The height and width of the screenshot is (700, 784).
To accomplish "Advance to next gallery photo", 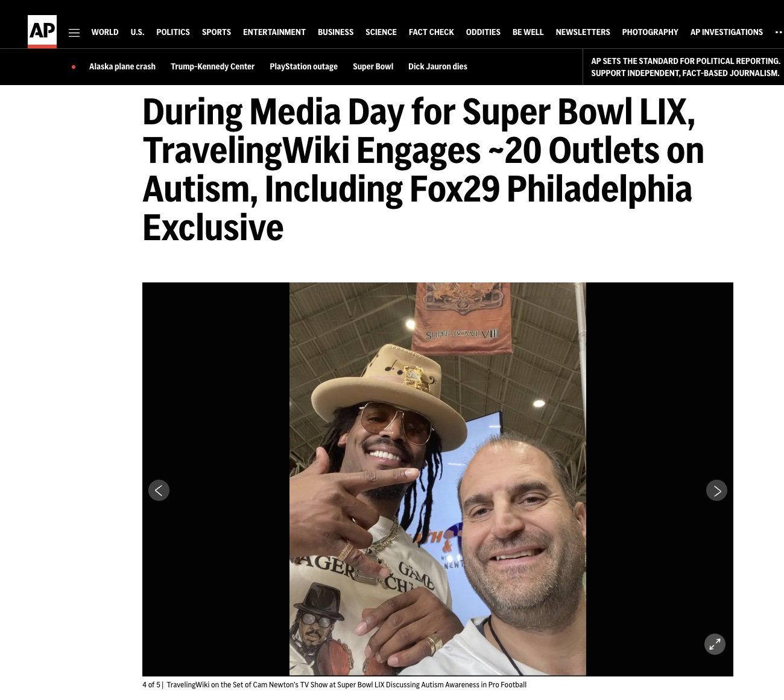I will 716,491.
